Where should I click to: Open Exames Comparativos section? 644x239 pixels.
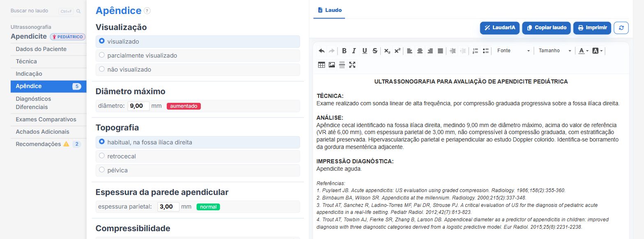[48, 120]
